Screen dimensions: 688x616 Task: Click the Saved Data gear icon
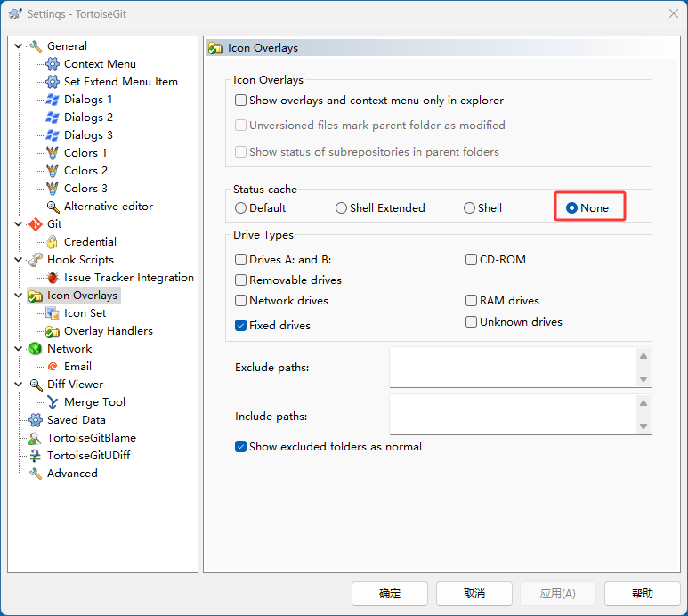(x=35, y=420)
